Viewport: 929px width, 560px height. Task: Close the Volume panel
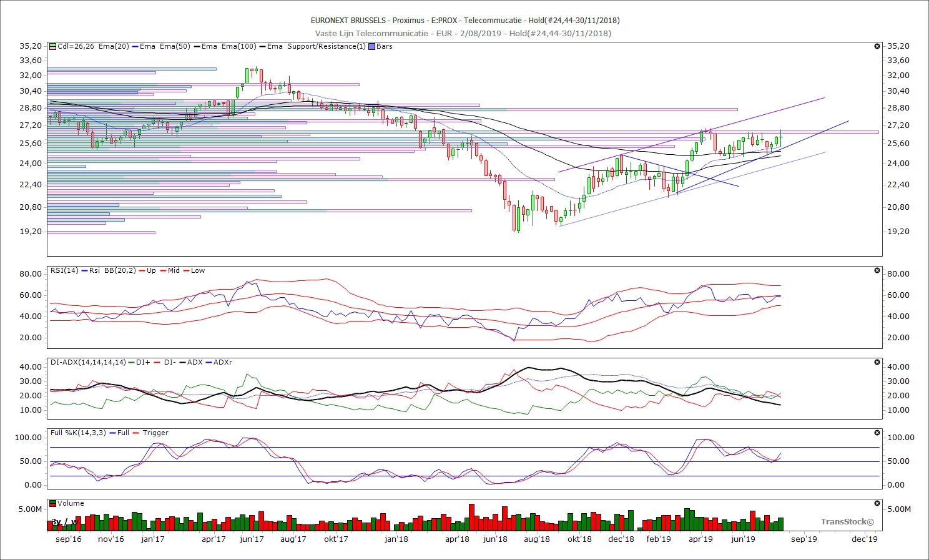click(877, 503)
